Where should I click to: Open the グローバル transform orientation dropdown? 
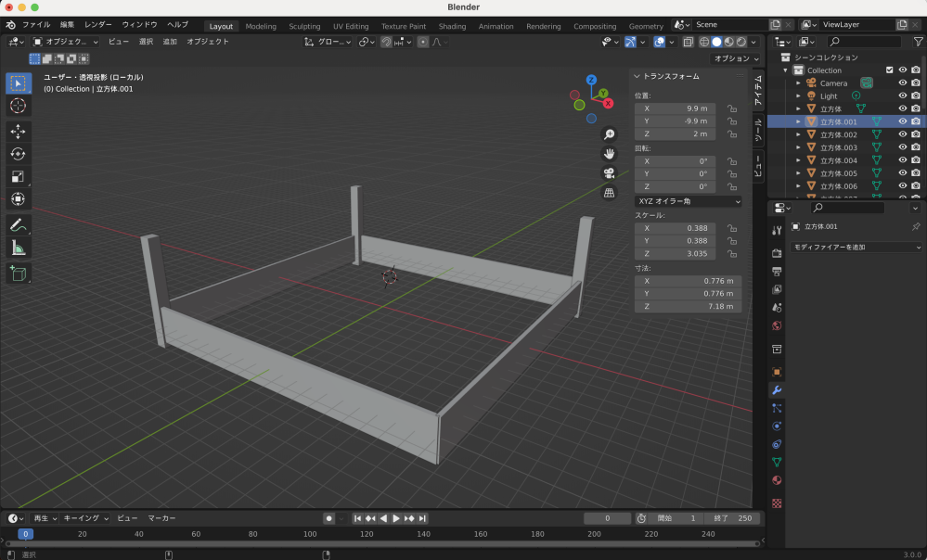[x=328, y=42]
